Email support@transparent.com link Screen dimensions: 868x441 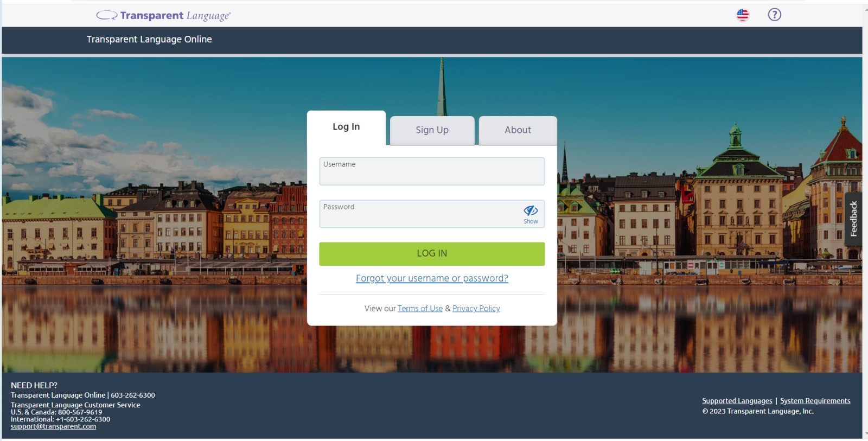pos(53,426)
